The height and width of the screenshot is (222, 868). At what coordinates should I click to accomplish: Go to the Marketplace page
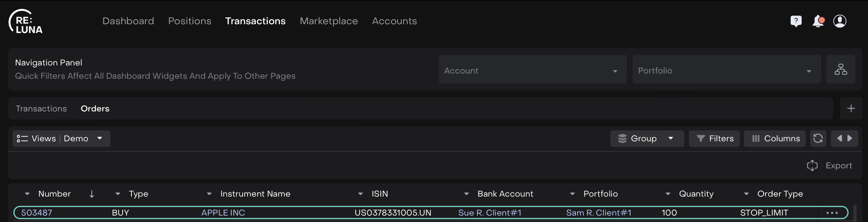[x=328, y=21]
